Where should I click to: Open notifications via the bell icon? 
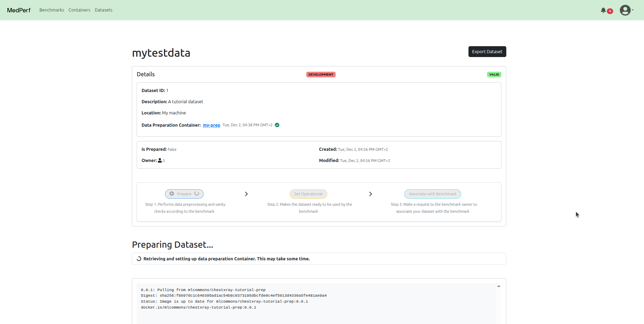tap(603, 10)
